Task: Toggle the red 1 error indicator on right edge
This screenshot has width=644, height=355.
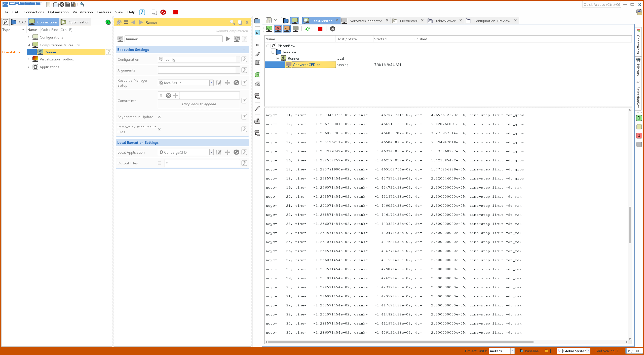Action: tap(639, 135)
